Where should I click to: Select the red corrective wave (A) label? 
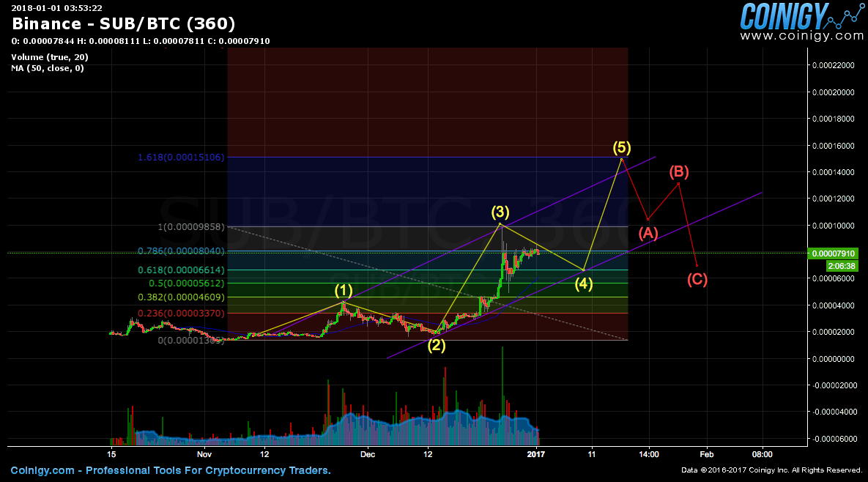(648, 233)
